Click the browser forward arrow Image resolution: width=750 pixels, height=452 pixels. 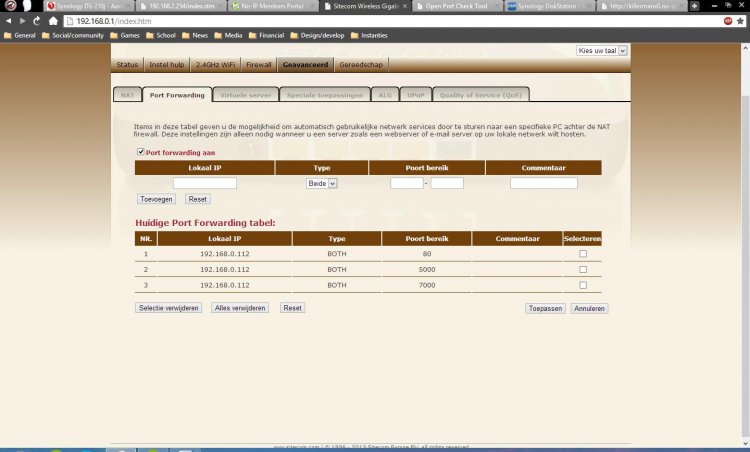22,20
